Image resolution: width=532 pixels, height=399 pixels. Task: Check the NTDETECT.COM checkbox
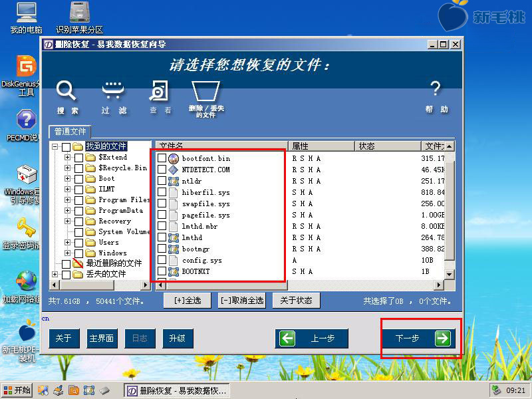tap(162, 170)
